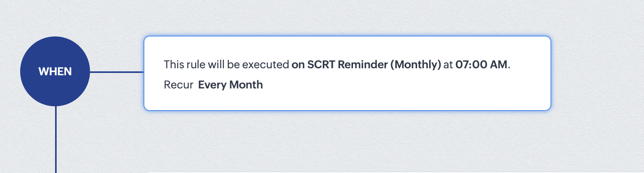Click the WHEN circle node
This screenshot has height=173, width=644.
[x=55, y=71]
